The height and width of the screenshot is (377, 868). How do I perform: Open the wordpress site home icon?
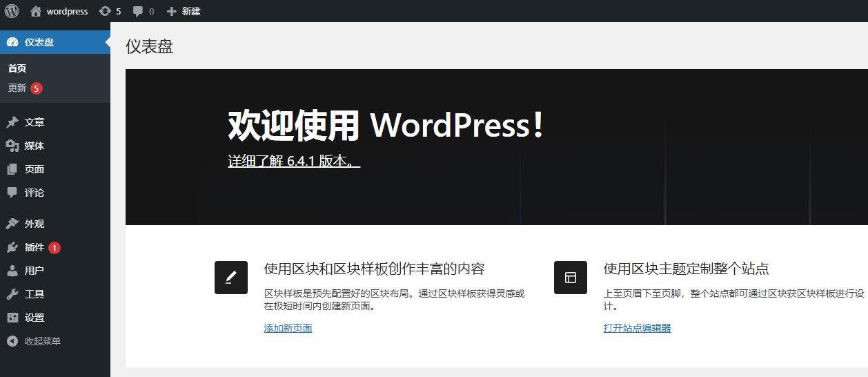(x=36, y=11)
